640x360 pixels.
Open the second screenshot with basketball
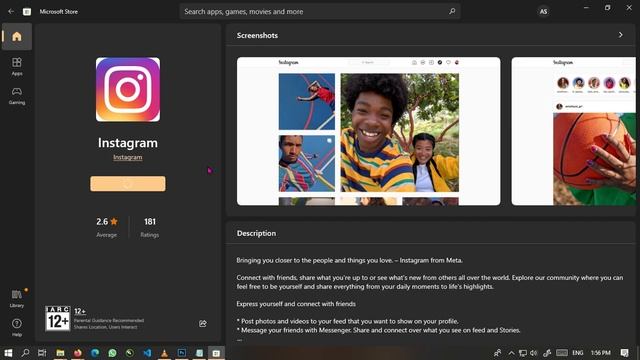pos(574,131)
